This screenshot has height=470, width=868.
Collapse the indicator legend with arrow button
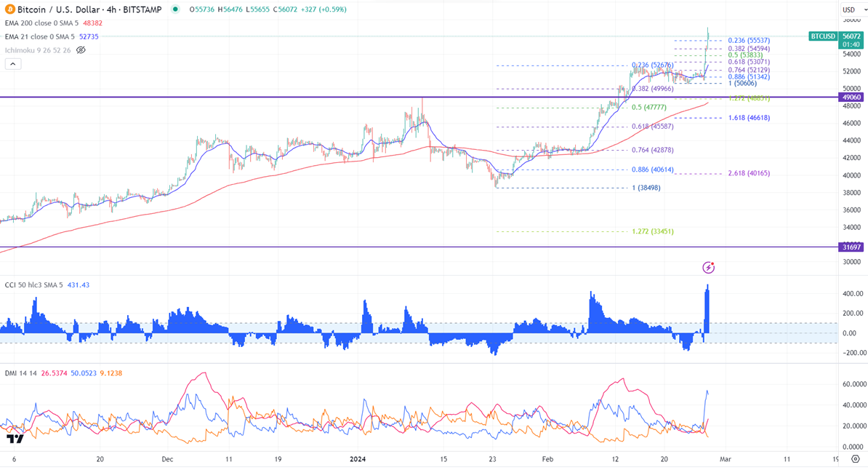coord(13,64)
